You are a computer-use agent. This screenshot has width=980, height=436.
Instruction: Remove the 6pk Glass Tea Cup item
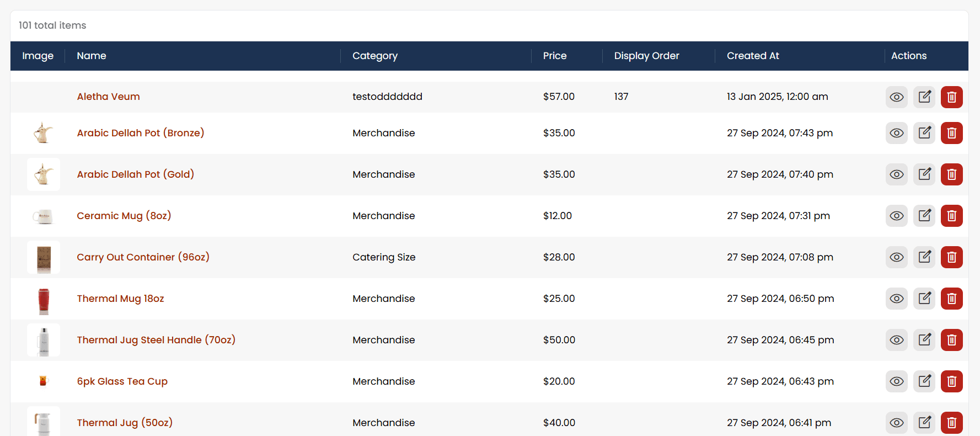point(951,381)
